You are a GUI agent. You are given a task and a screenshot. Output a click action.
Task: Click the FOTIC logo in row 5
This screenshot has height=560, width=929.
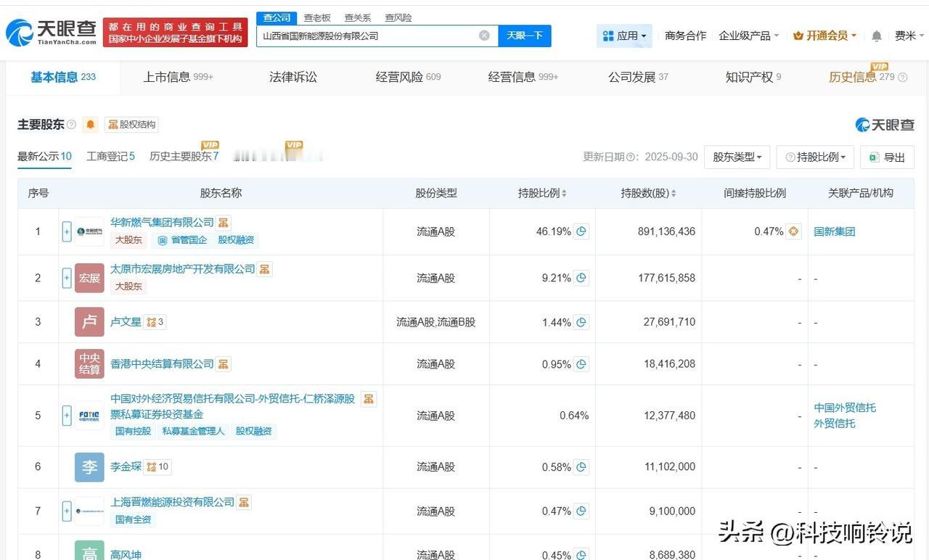coord(89,416)
